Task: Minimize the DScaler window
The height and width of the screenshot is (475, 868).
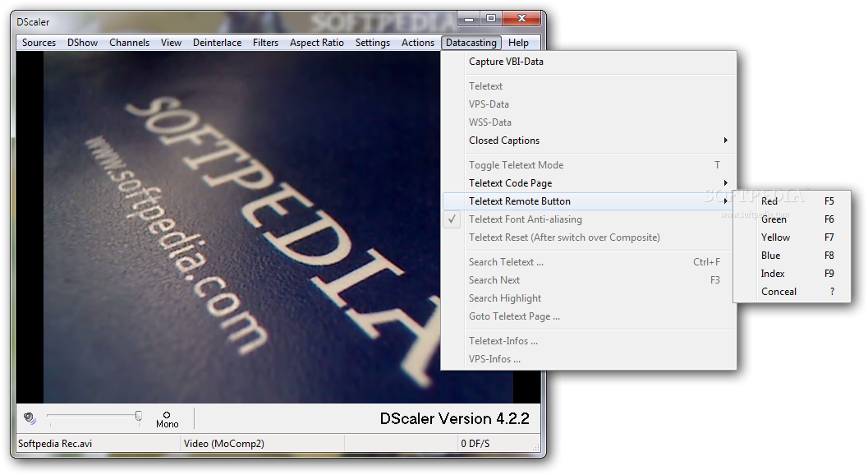Action: (x=469, y=19)
